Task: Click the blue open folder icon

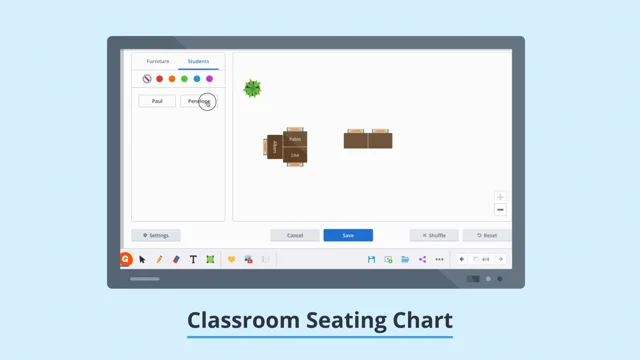Action: (x=405, y=259)
